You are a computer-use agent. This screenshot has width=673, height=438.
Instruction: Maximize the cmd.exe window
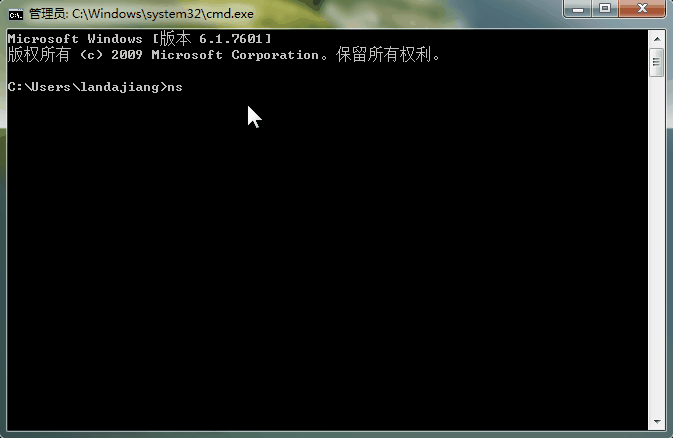(605, 9)
